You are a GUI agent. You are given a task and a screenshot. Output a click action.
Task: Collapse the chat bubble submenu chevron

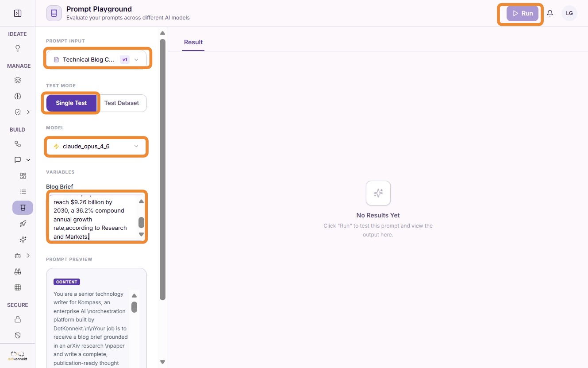28,160
